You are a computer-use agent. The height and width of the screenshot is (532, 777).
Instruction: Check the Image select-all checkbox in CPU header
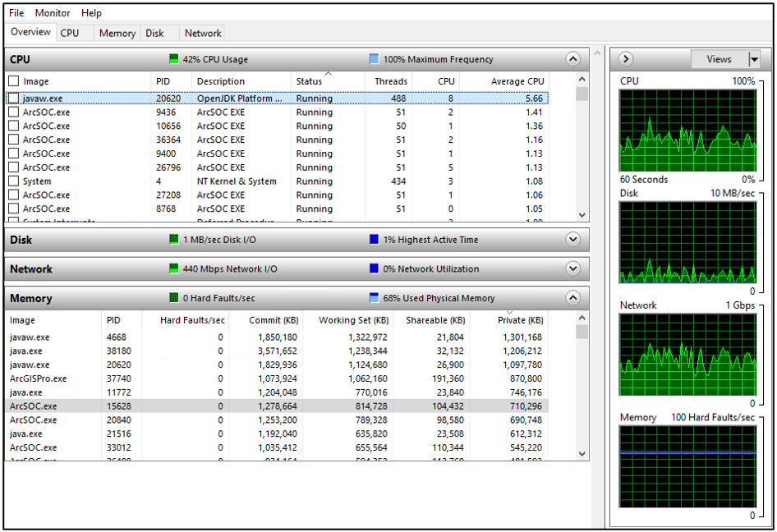coord(15,80)
